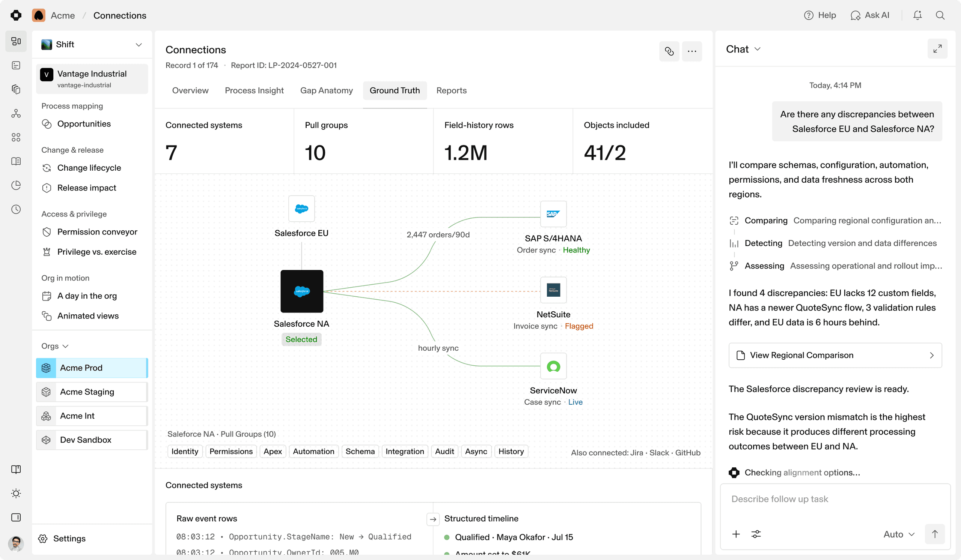The width and height of the screenshot is (961, 560).
Task: Collapse the Orgs section
Action: point(55,346)
